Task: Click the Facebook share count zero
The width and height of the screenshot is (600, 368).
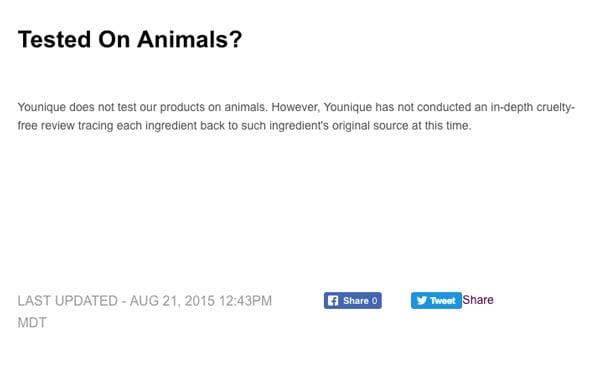Action: (x=374, y=301)
